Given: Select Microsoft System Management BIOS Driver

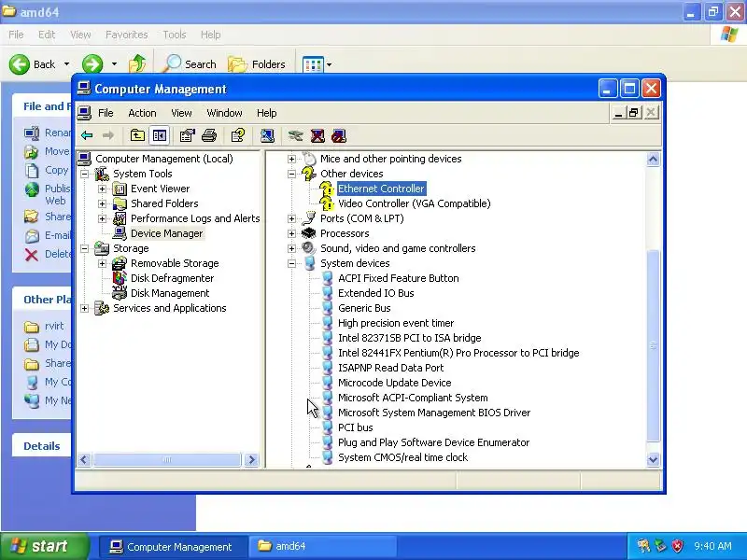Looking at the screenshot, I should click(x=434, y=413).
